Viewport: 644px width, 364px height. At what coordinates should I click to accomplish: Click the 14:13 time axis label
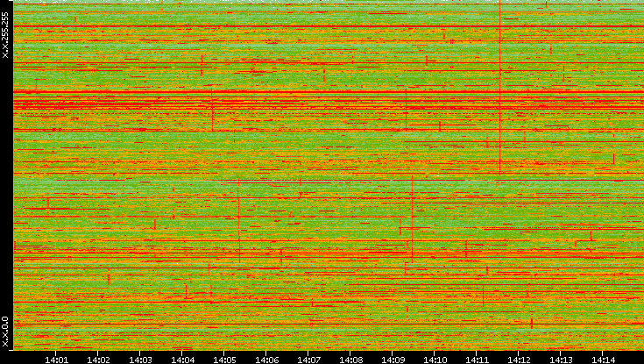click(x=561, y=360)
